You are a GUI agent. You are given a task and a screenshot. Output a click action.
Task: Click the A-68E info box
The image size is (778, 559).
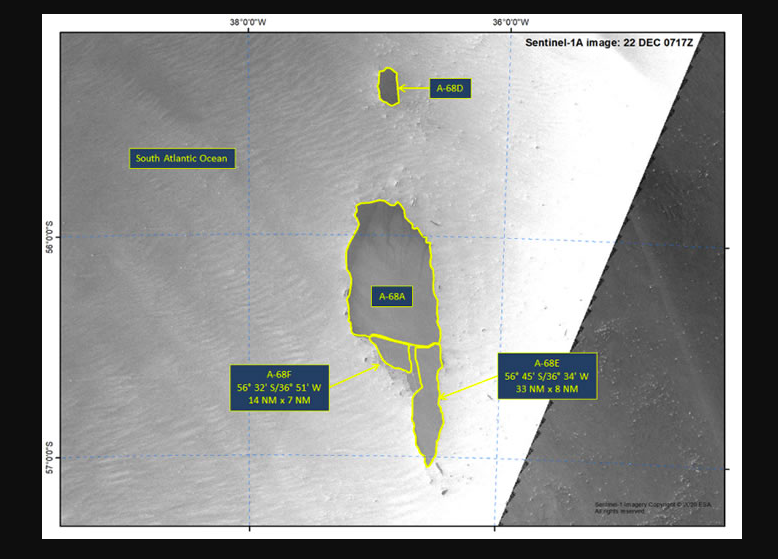pyautogui.click(x=547, y=376)
